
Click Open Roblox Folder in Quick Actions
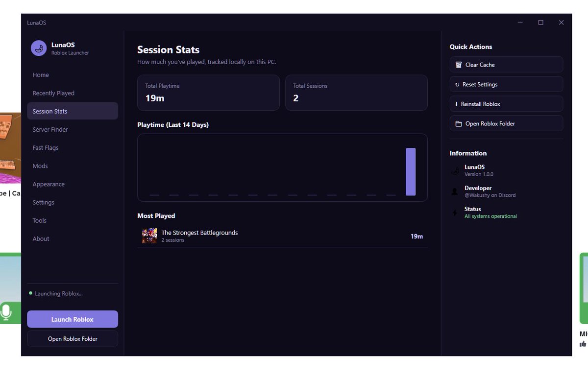click(506, 123)
